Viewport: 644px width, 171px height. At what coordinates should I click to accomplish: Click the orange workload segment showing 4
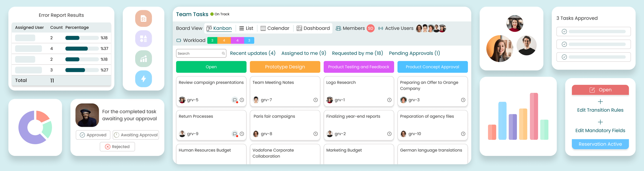(x=224, y=41)
